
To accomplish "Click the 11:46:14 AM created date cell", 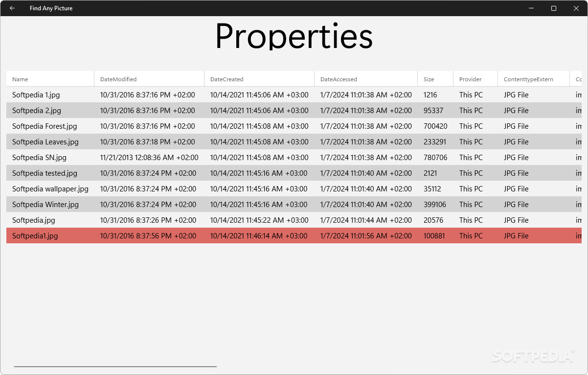I will click(259, 236).
